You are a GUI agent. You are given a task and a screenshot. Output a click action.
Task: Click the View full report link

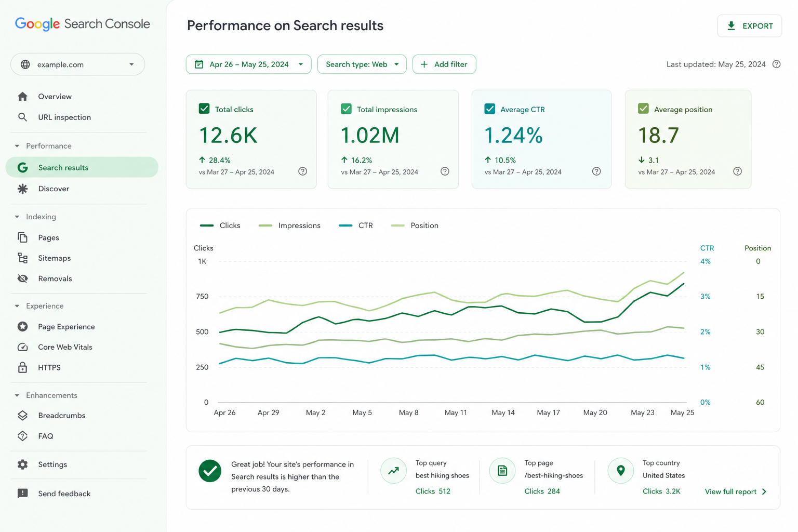(x=736, y=491)
